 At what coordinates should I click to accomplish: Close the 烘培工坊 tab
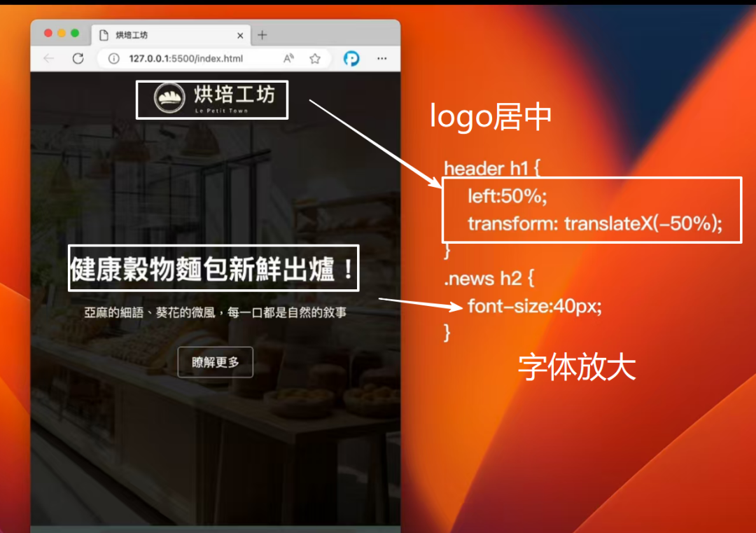(x=240, y=35)
